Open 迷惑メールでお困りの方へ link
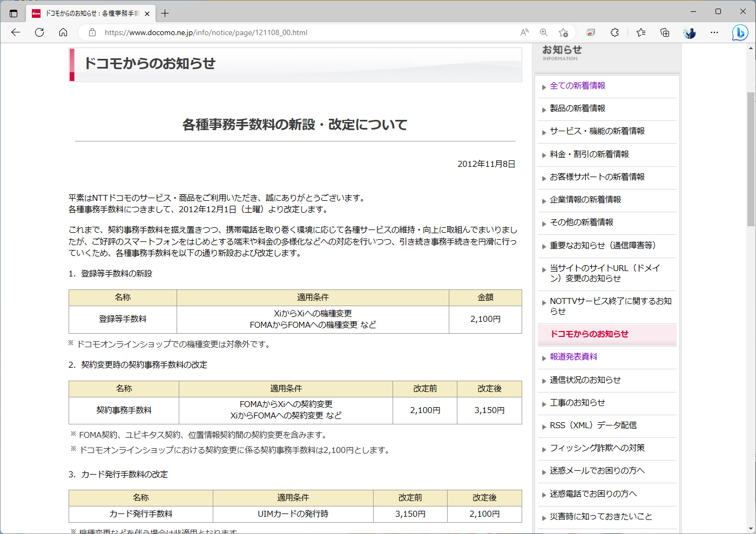The image size is (756, 534). tap(597, 471)
